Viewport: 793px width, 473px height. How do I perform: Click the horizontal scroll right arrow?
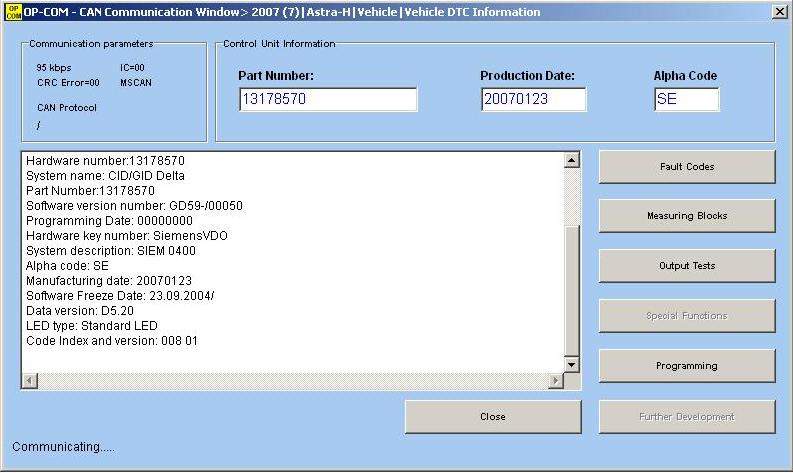(556, 380)
